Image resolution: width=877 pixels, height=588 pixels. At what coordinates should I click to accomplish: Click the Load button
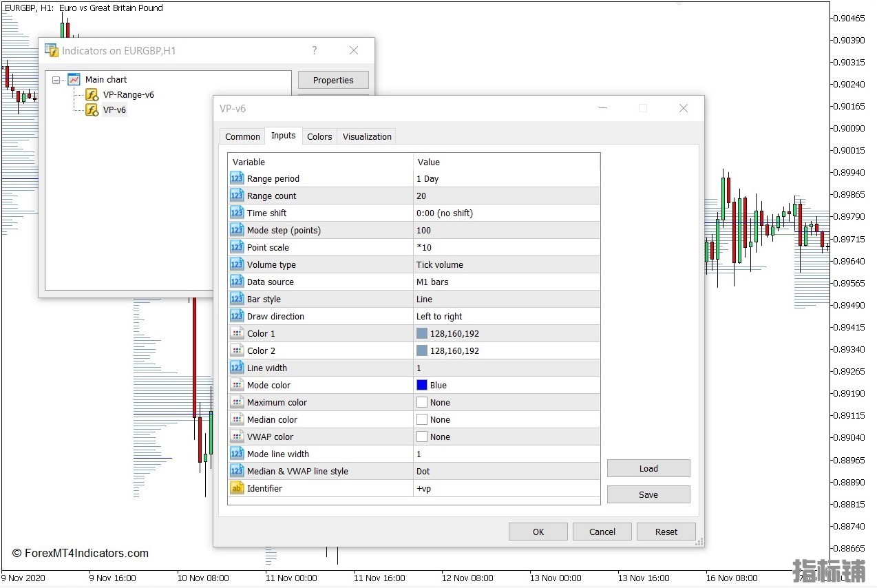coord(648,468)
